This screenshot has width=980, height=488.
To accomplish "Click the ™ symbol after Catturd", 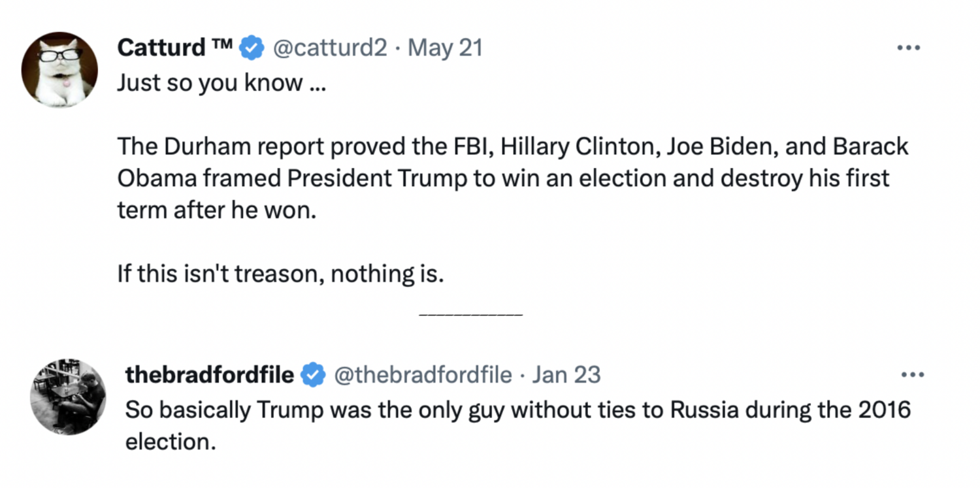I will pos(223,43).
